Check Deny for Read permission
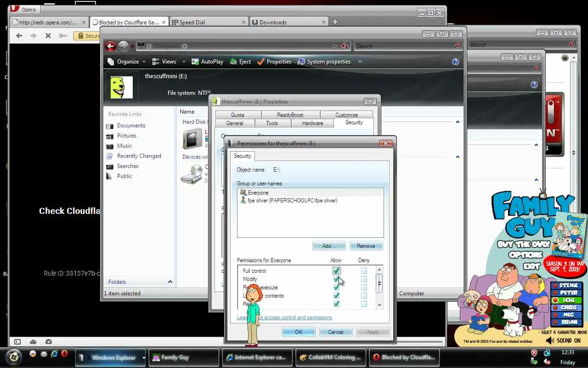 [364, 304]
